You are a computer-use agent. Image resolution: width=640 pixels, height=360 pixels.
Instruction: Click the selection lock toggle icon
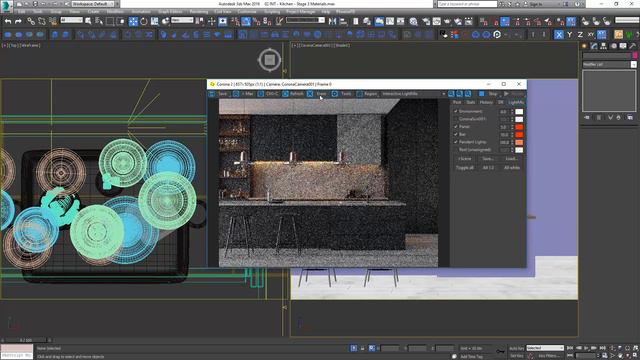(362, 348)
